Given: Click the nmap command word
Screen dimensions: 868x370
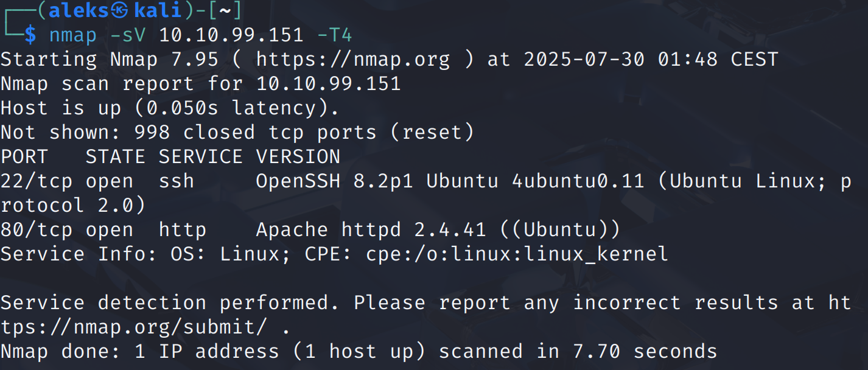Looking at the screenshot, I should [73, 35].
